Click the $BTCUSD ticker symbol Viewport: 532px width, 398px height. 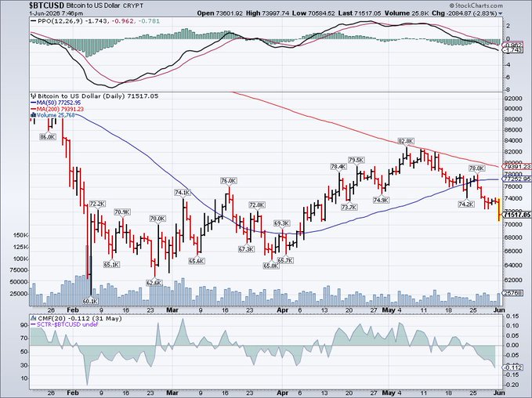click(45, 5)
